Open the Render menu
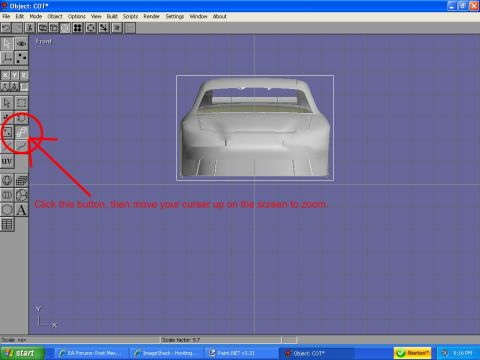Image resolution: width=480 pixels, height=360 pixels. click(151, 16)
